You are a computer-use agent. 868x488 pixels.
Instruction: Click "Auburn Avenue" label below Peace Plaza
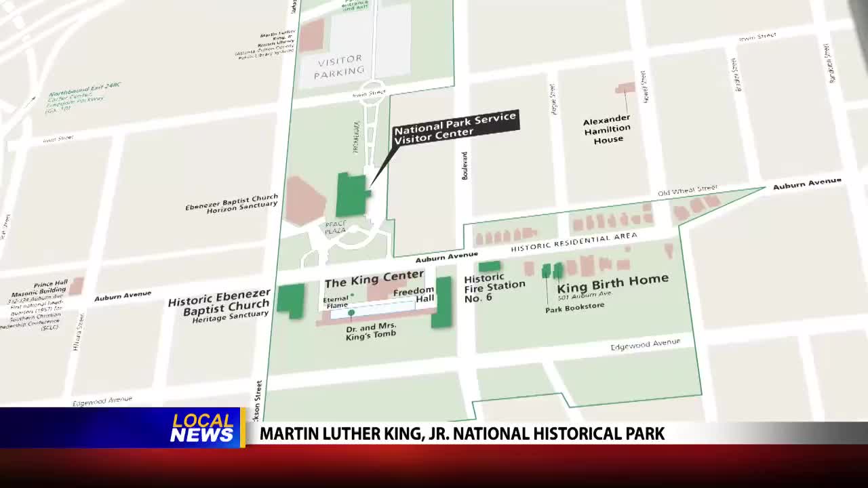click(446, 258)
